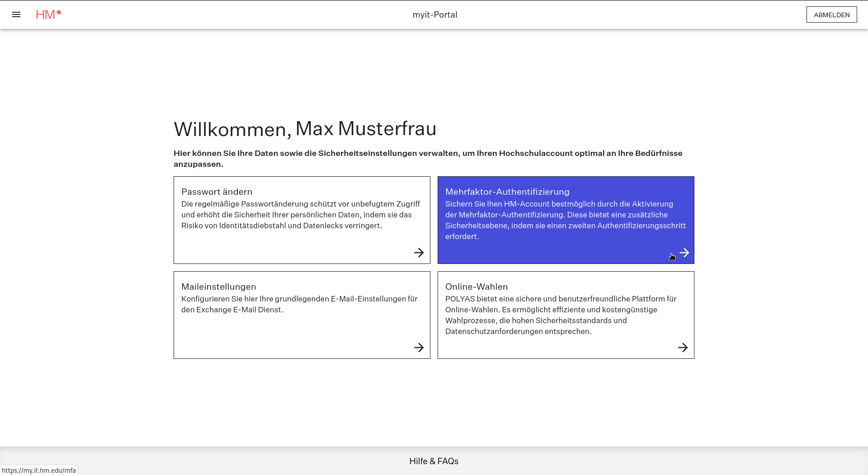Click the bold intro paragraph below the heading
868x475 pixels.
(x=428, y=159)
